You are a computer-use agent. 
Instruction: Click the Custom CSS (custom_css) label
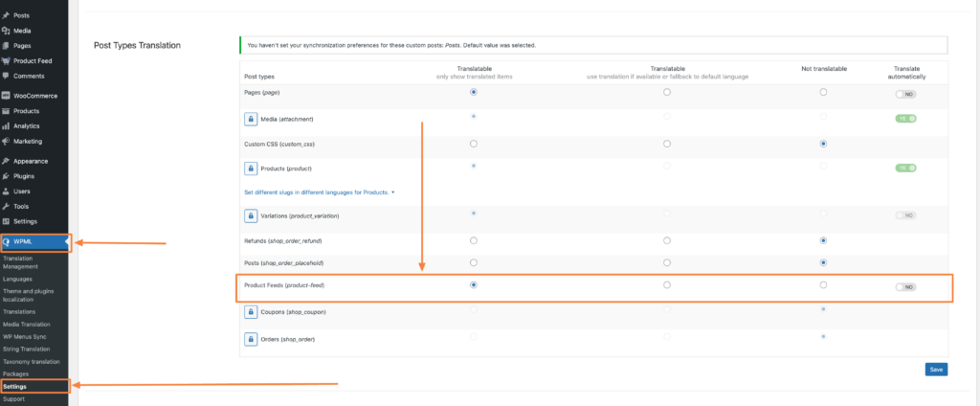tap(279, 144)
